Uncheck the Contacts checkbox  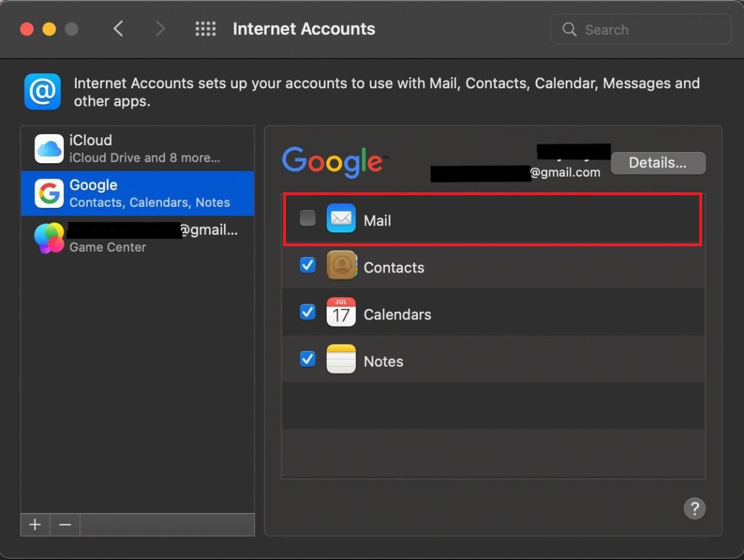pyautogui.click(x=307, y=265)
